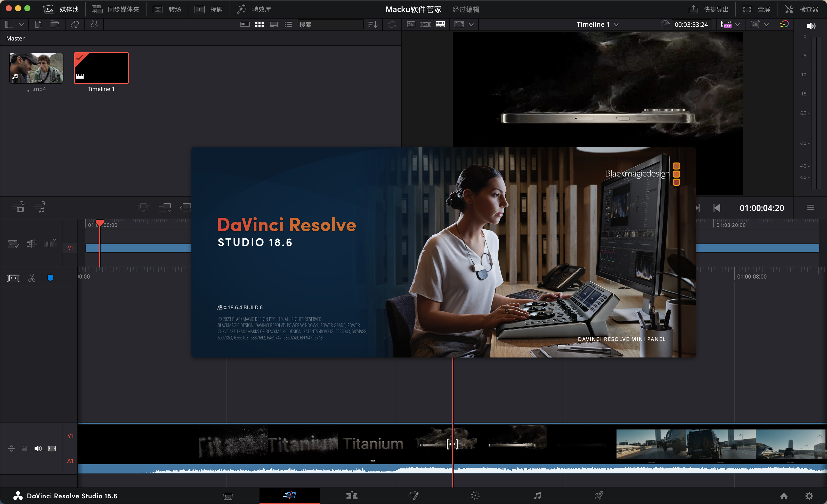Switch to the 同步媒体夹 sync bin
Screen dimensions: 827x504
(x=116, y=9)
